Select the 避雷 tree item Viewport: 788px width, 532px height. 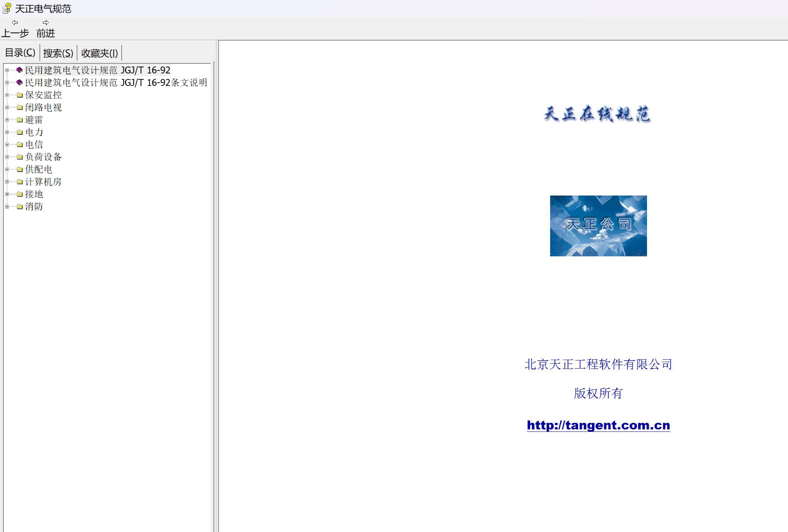pos(34,120)
